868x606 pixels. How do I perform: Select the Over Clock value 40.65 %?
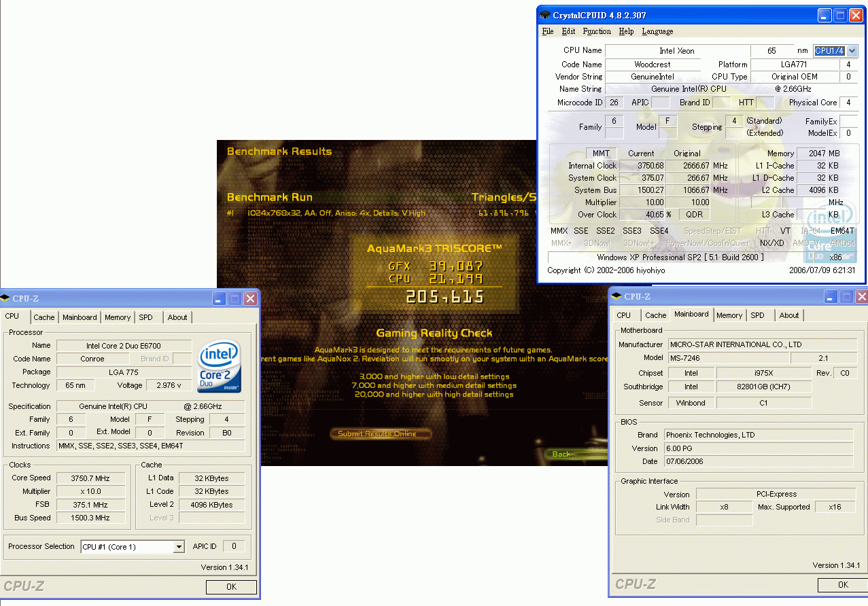(x=641, y=215)
